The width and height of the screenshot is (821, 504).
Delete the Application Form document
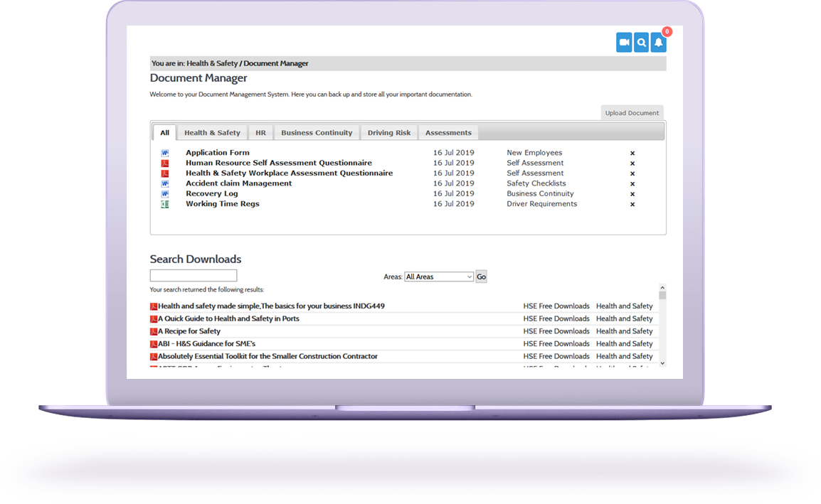[x=632, y=153]
